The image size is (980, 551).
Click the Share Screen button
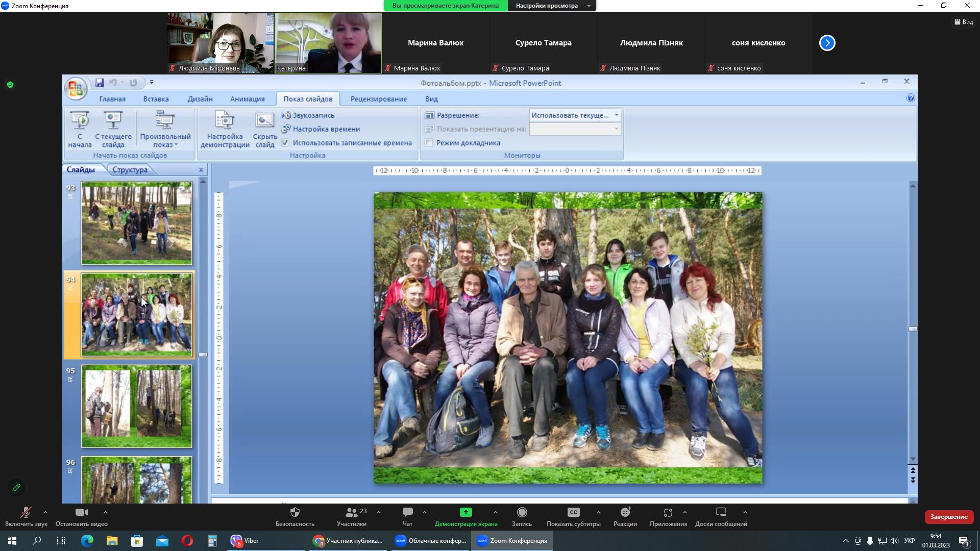pyautogui.click(x=465, y=512)
